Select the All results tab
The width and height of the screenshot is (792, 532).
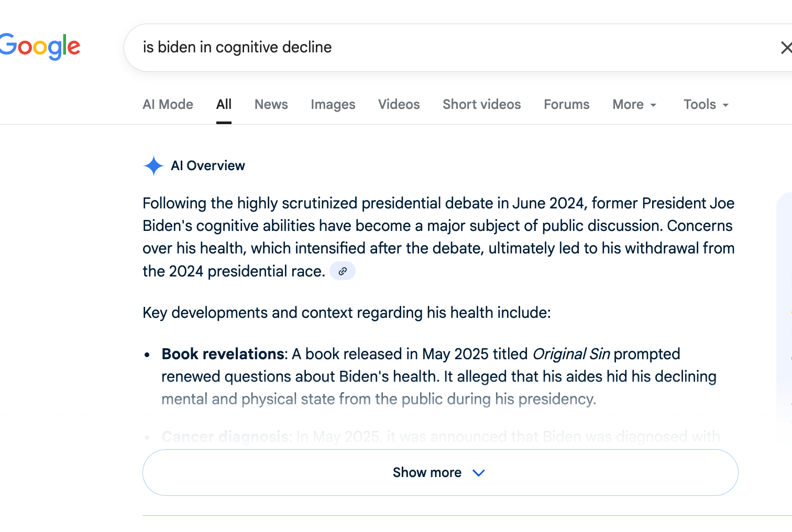click(x=224, y=105)
